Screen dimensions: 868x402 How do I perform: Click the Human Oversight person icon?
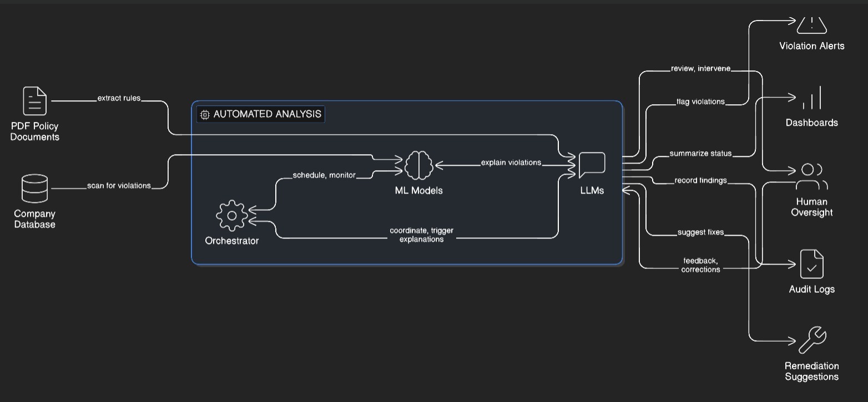point(812,175)
